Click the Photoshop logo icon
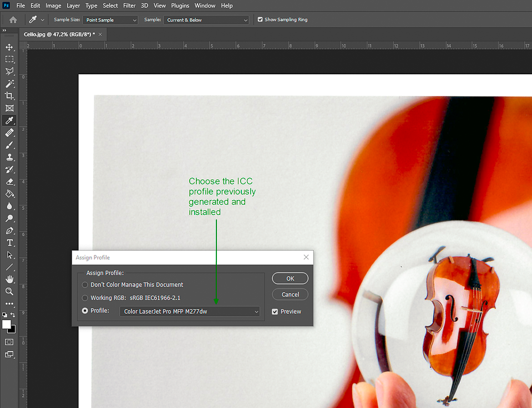The width and height of the screenshot is (532, 408). coord(6,6)
